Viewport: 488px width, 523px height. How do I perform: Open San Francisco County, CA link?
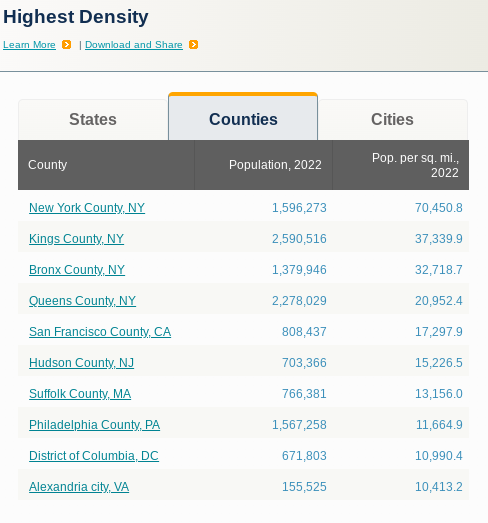click(100, 332)
